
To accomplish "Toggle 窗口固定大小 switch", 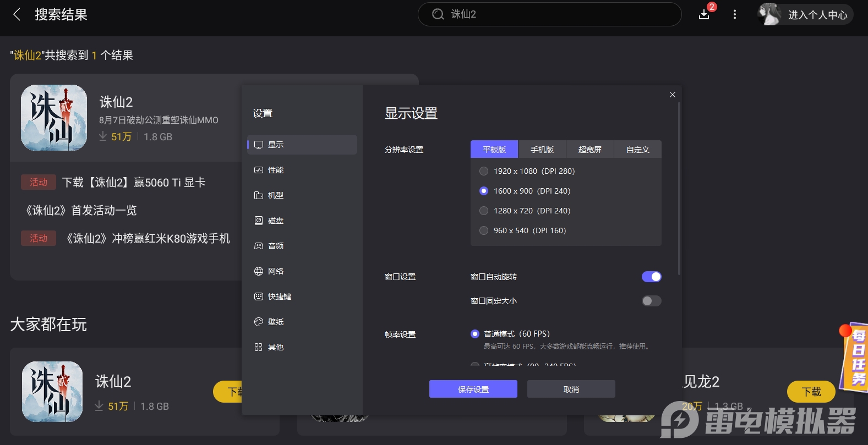I will 652,301.
